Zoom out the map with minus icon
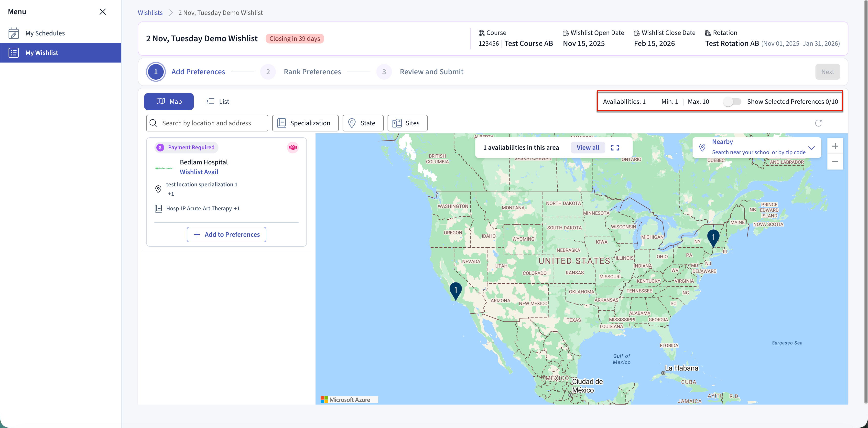Image resolution: width=868 pixels, height=428 pixels. [x=835, y=162]
